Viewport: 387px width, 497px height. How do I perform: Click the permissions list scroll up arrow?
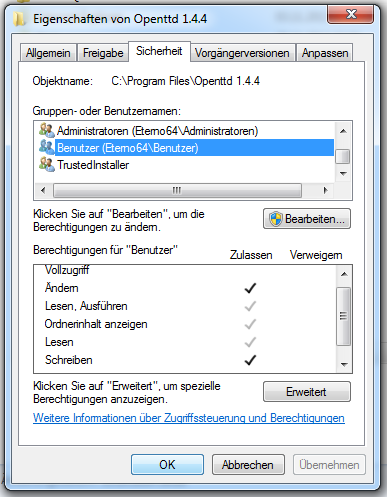pyautogui.click(x=344, y=274)
